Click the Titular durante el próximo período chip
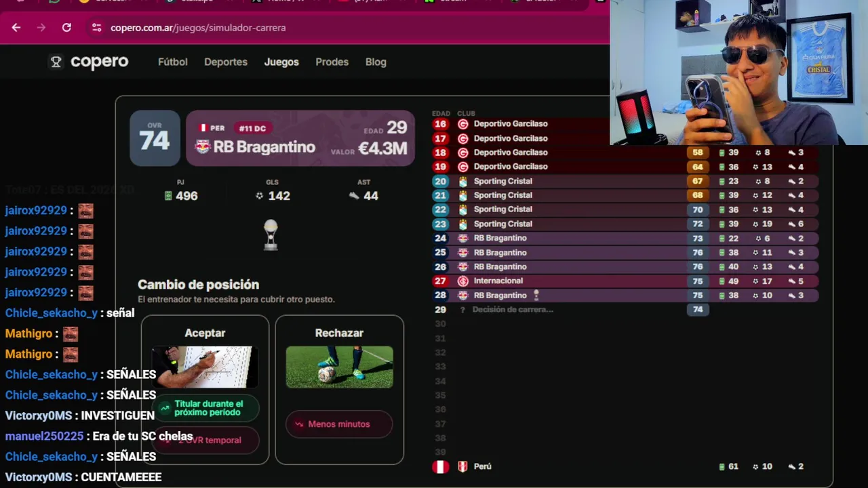 click(205, 408)
